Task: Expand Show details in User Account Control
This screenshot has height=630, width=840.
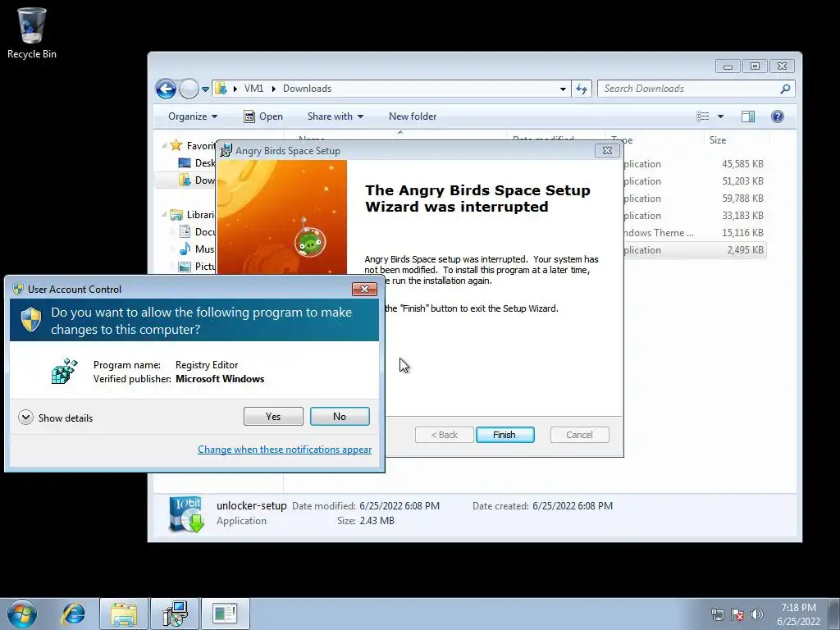Action: click(55, 418)
